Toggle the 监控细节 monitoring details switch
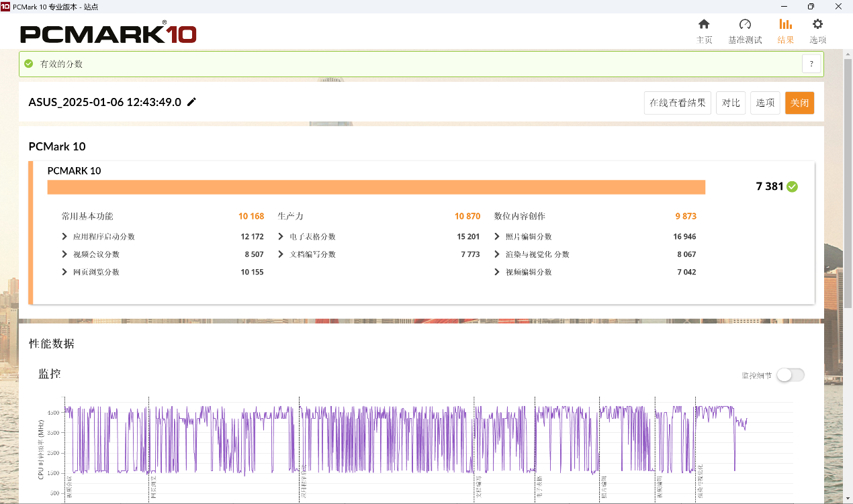Image resolution: width=853 pixels, height=504 pixels. click(x=790, y=375)
